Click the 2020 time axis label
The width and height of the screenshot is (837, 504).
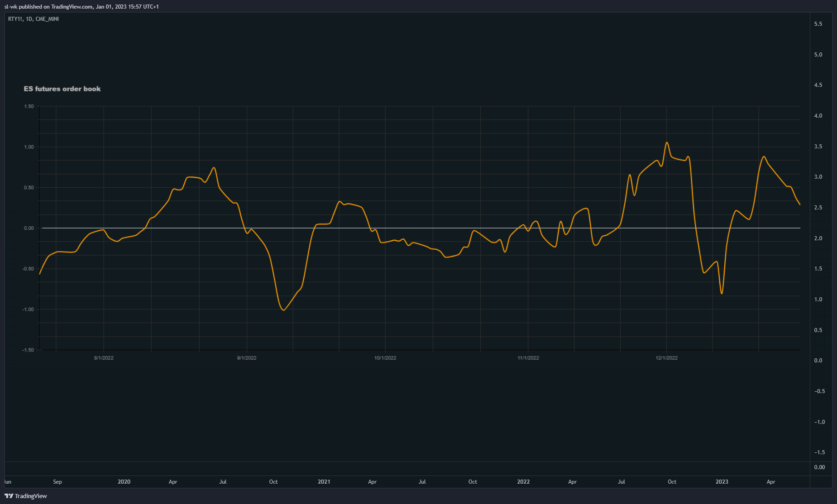[x=124, y=482]
